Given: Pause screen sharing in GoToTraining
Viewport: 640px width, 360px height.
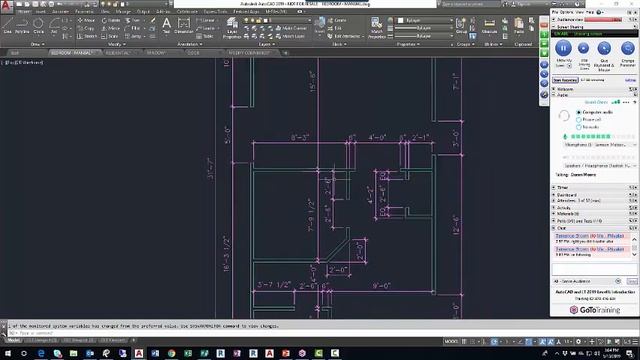Looking at the screenshot, I should [x=563, y=48].
